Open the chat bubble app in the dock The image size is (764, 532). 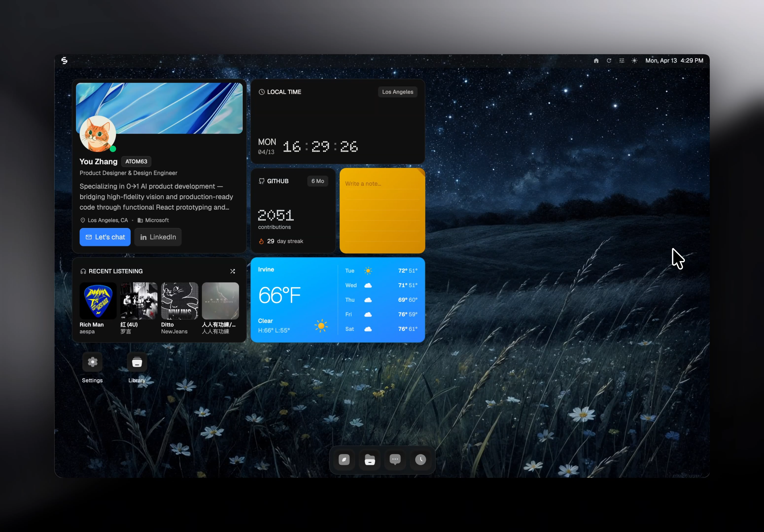click(x=395, y=460)
